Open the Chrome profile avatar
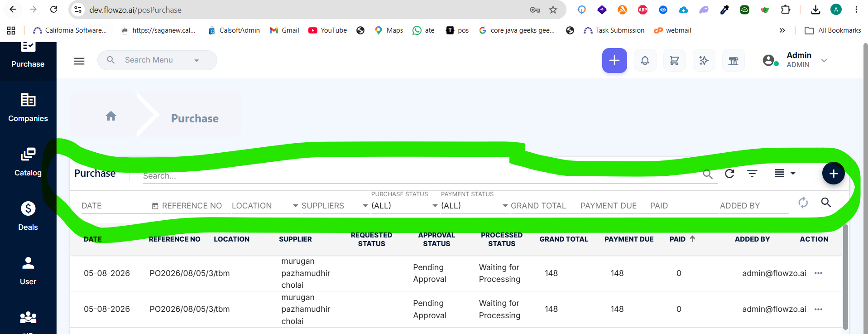 [836, 10]
